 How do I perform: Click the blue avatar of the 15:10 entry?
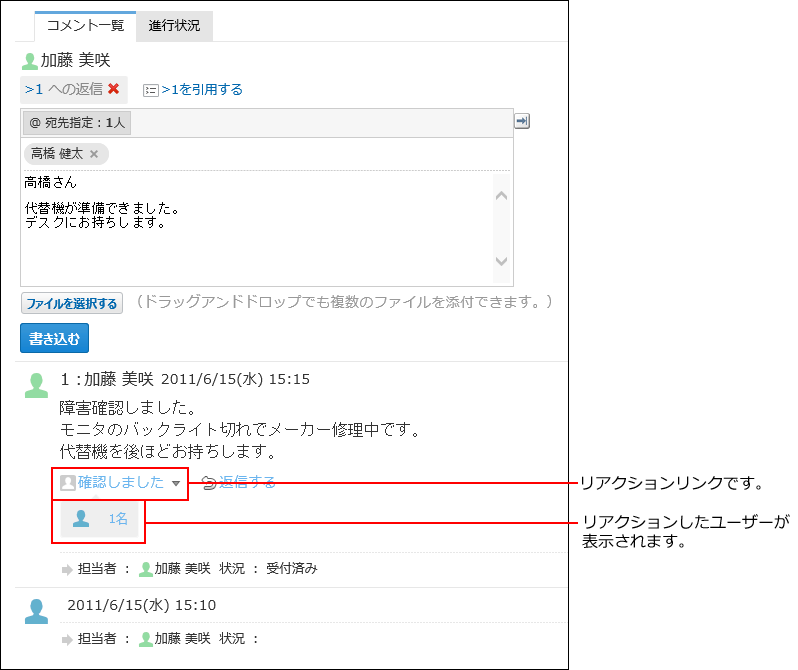(36, 611)
